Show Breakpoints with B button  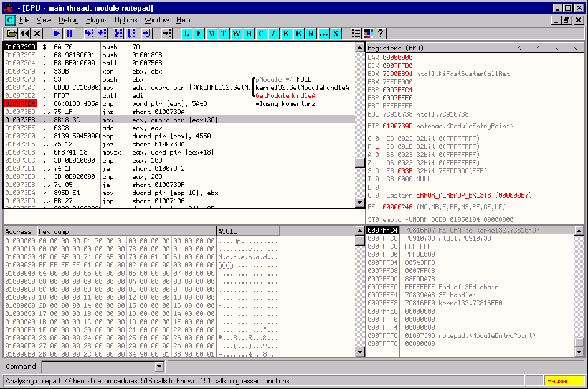click(x=298, y=34)
